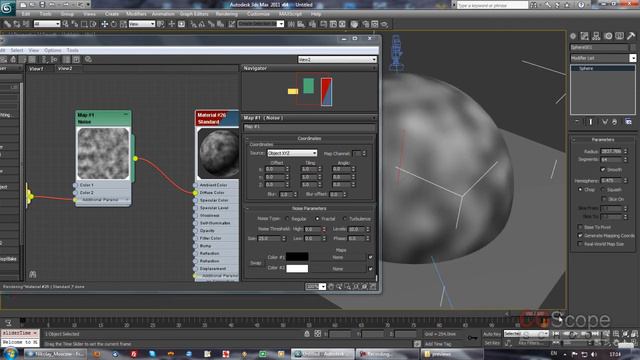The height and width of the screenshot is (360, 640).
Task: Select the Squash radio option
Action: (603, 190)
